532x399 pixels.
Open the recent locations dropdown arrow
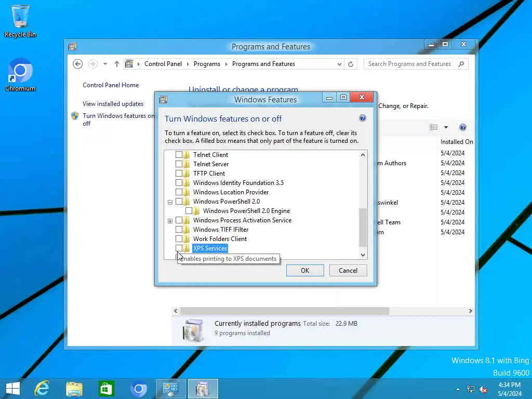(105, 64)
